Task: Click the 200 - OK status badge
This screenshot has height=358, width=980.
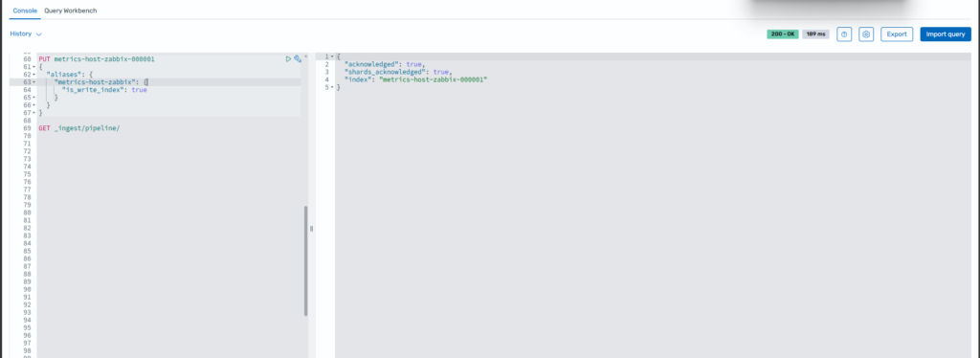Action: pyautogui.click(x=783, y=34)
